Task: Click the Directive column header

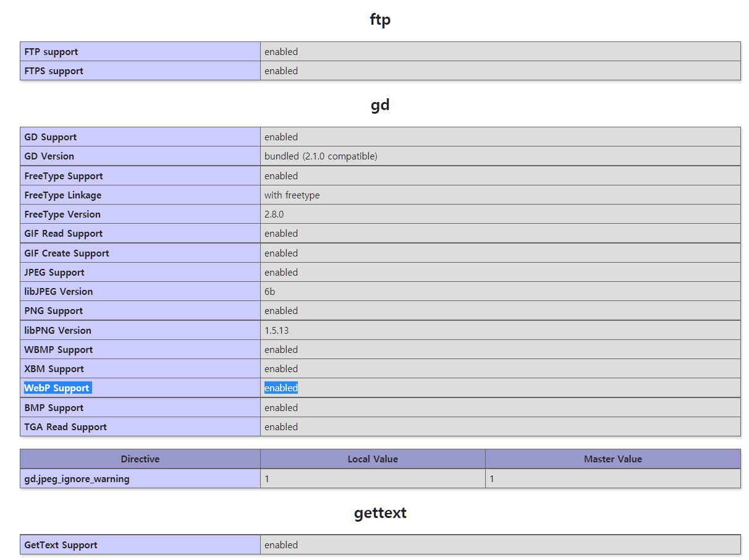Action: 140,459
